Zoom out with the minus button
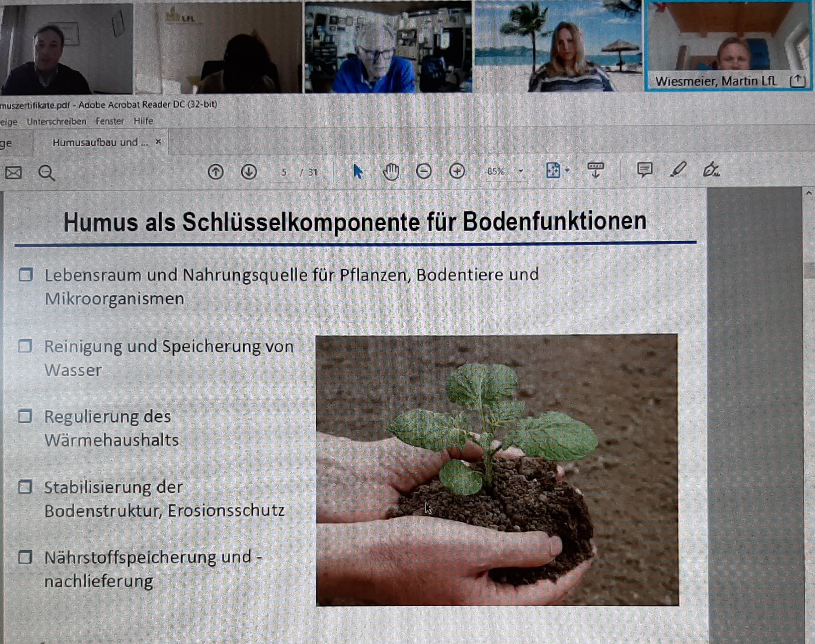 (x=424, y=172)
